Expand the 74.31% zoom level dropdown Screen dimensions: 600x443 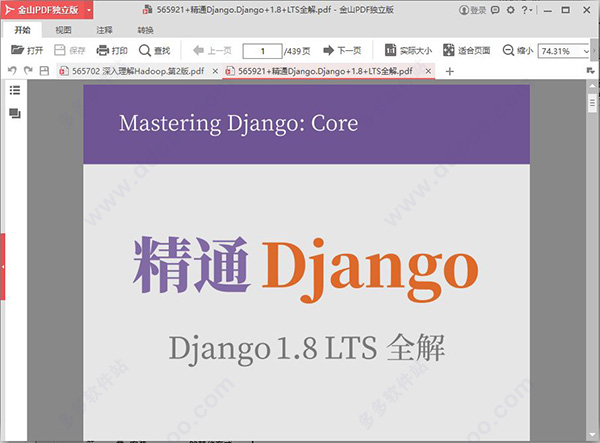[x=586, y=51]
